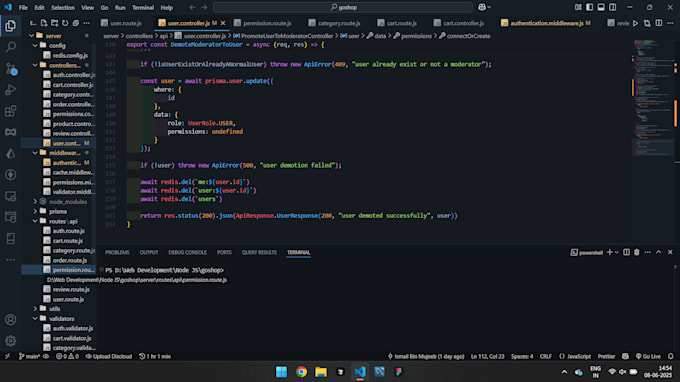Toggle the bottom Panel visibility

pyautogui.click(x=601, y=7)
